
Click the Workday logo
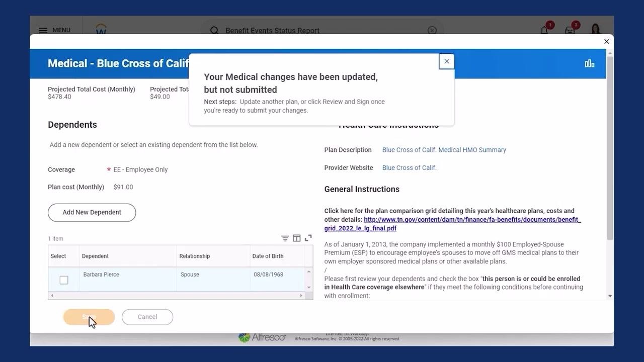click(101, 29)
